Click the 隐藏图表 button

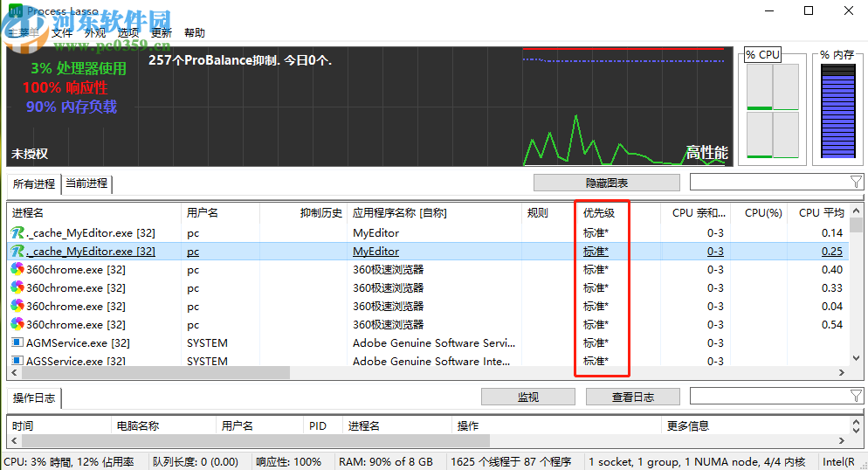607,183
